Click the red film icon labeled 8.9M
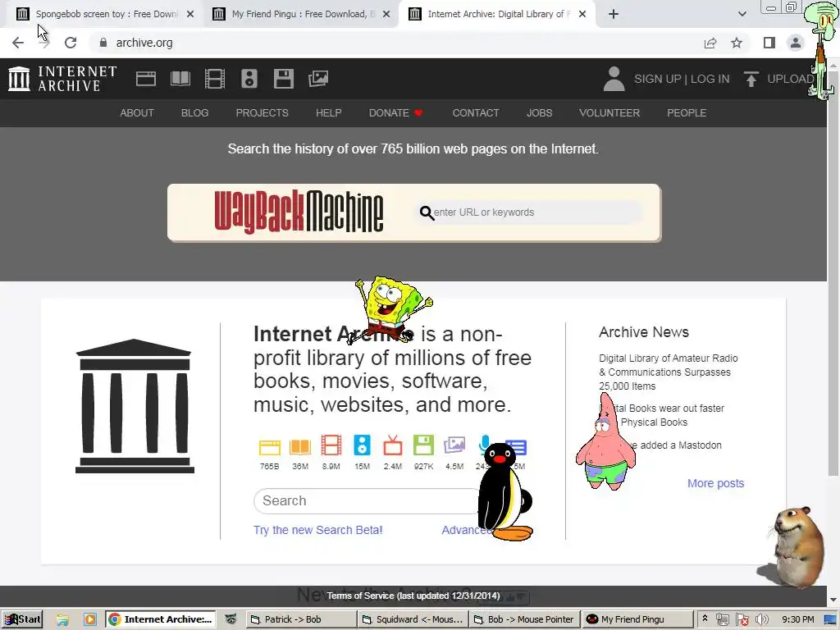 331,445
